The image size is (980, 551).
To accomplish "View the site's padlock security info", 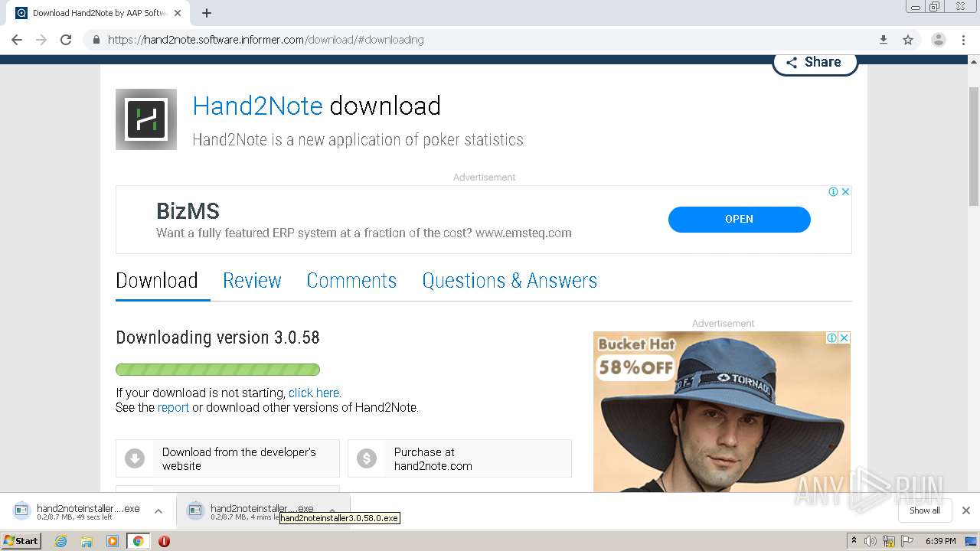I will (96, 40).
